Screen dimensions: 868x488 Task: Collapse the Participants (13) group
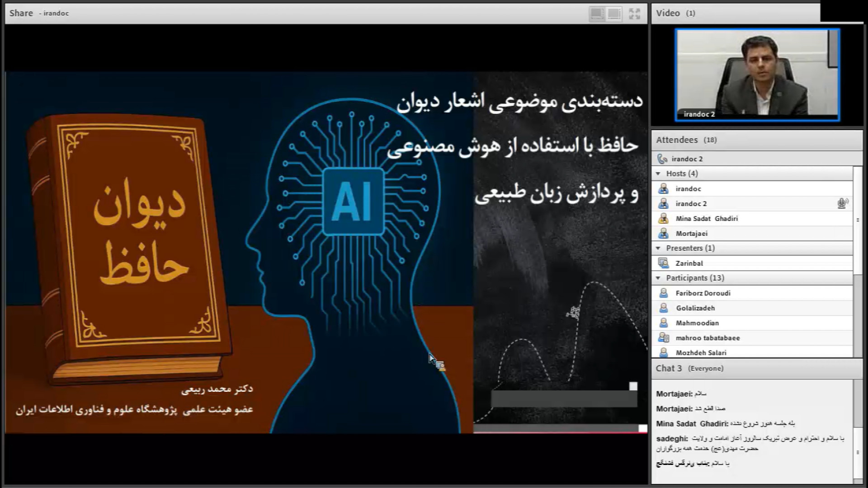tap(658, 278)
